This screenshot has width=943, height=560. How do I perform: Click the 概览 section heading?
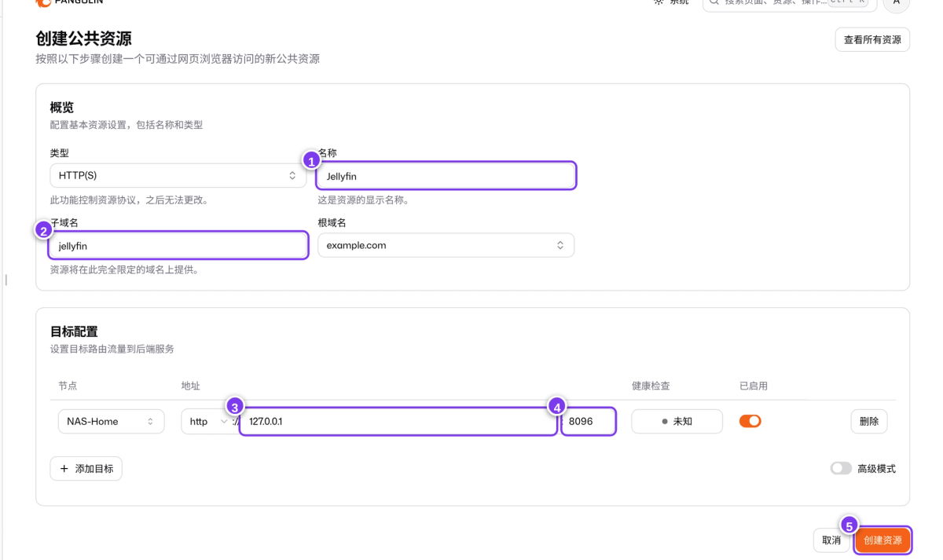[62, 107]
